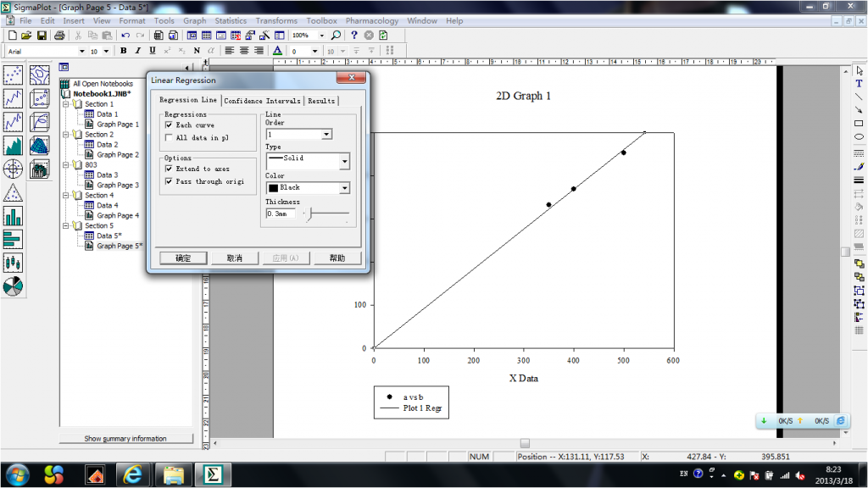Toggle the All data in plot checkbox
The width and height of the screenshot is (868, 488).
point(169,138)
